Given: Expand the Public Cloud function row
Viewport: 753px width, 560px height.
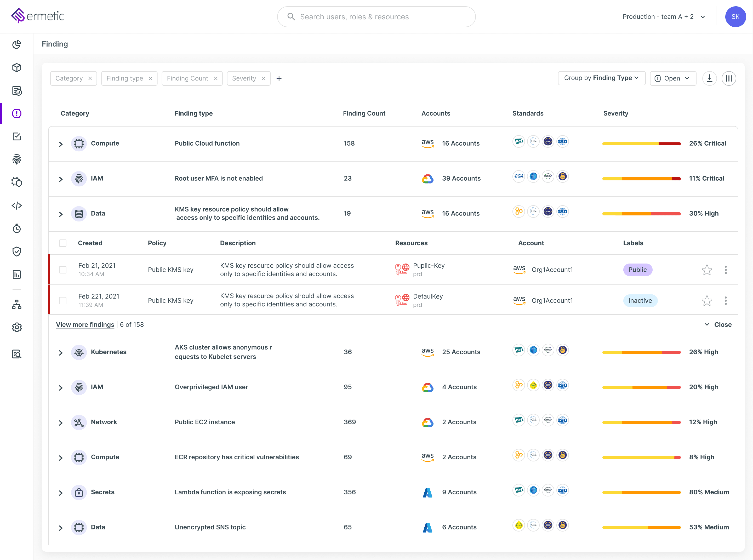Looking at the screenshot, I should 61,144.
